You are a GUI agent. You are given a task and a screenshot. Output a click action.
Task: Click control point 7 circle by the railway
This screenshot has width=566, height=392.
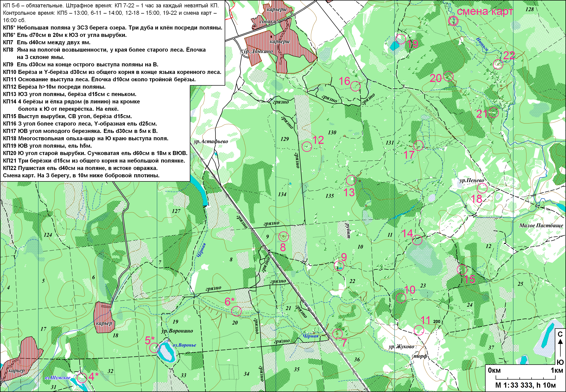(x=337, y=334)
